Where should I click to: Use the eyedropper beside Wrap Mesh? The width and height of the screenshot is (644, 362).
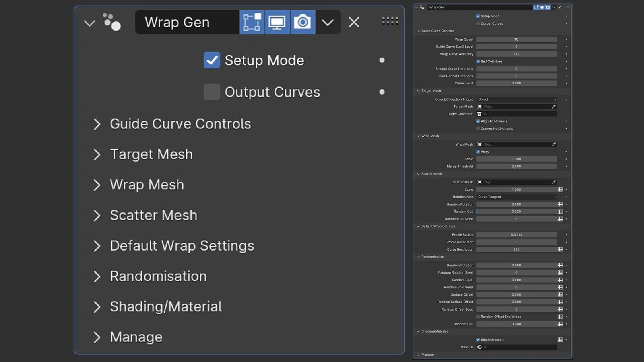554,144
